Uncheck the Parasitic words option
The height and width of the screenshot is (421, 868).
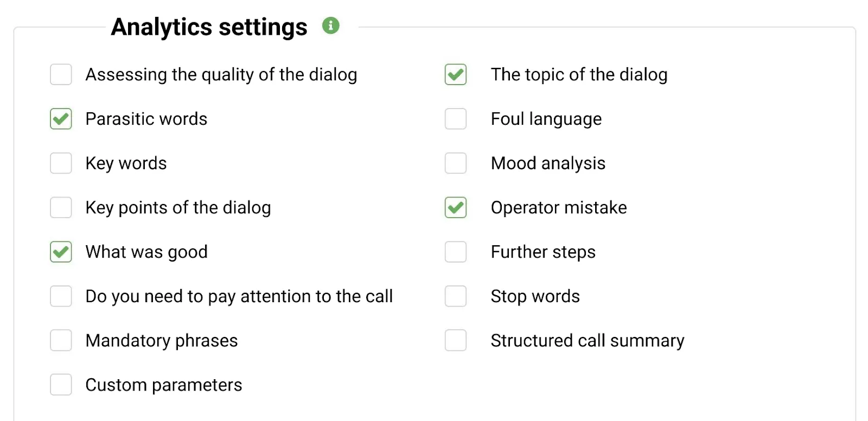(61, 119)
